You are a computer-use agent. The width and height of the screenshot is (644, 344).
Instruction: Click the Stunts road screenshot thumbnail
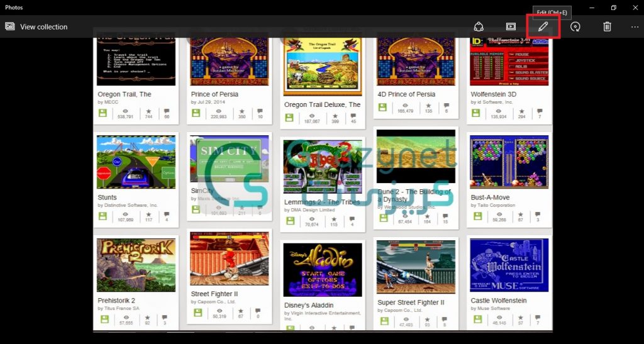point(136,162)
